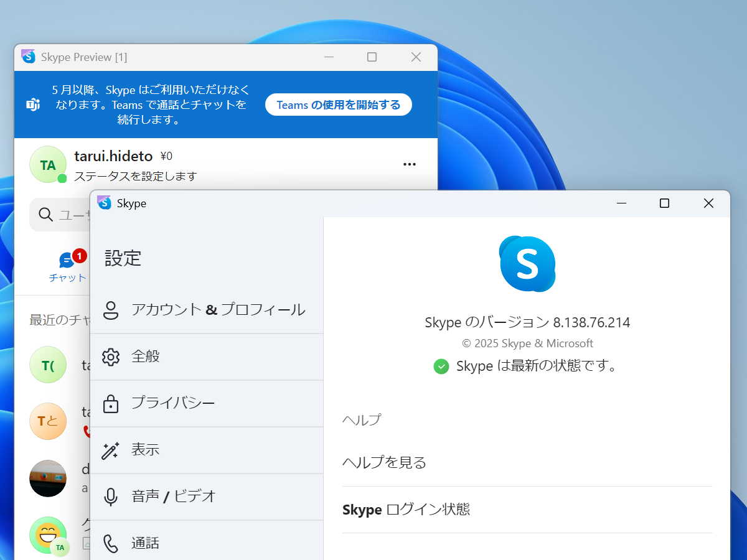The image size is (747, 560).
Task: Open the smiley group chat avatar
Action: pos(48,536)
